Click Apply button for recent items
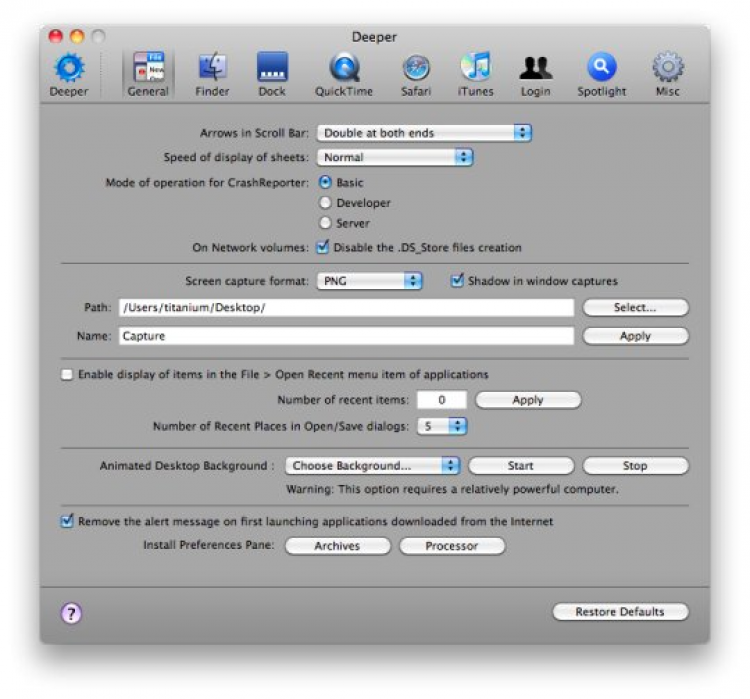The image size is (750, 699). tap(528, 400)
